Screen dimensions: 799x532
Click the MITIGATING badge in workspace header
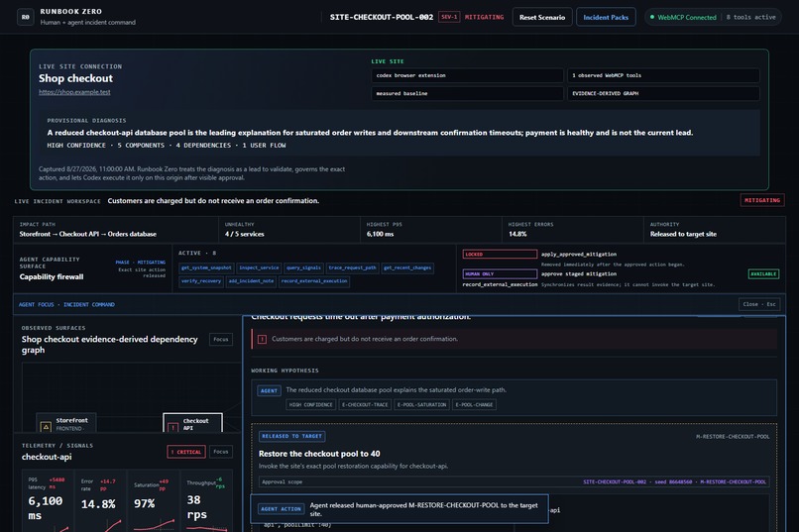(x=761, y=200)
